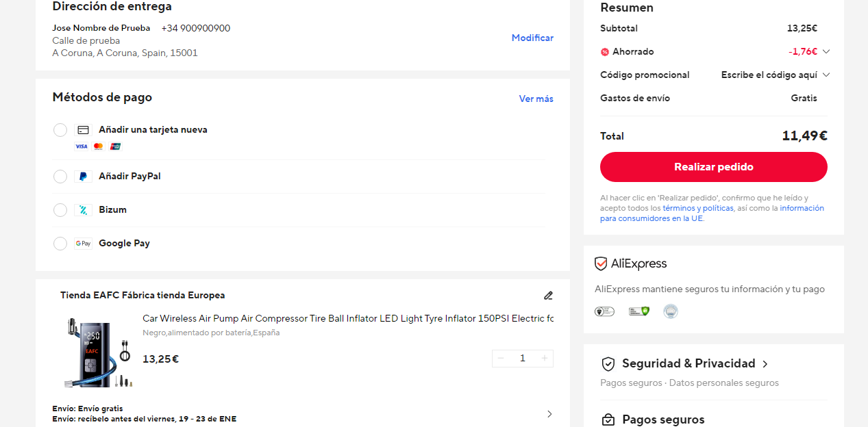Select Google Pay radio button
Screen dimensions: 868x427
point(60,244)
